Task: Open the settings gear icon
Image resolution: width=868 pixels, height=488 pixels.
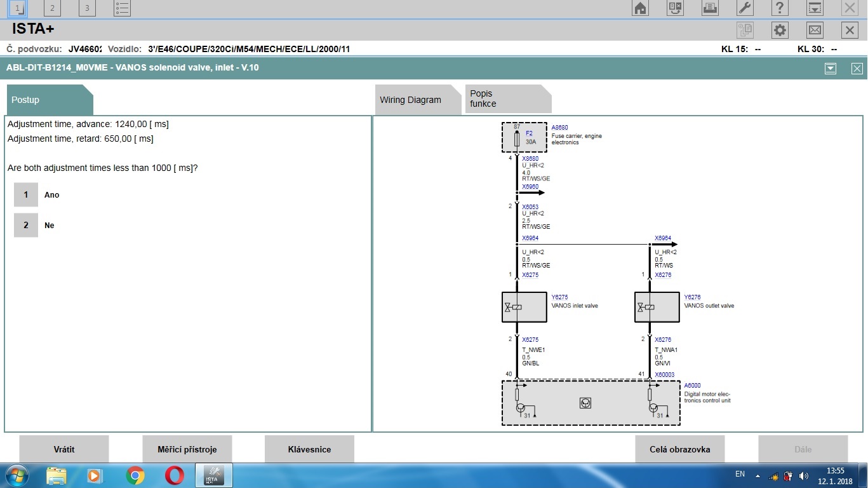Action: tap(780, 30)
